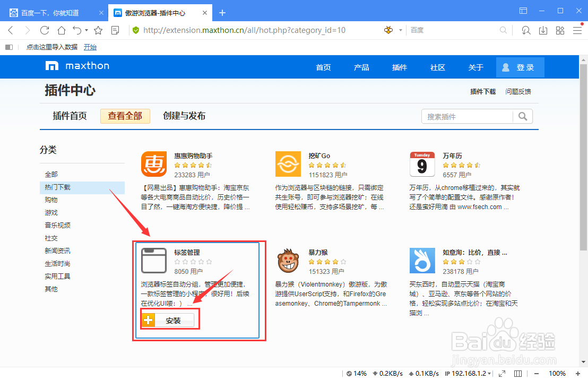Switch to the 百度一下，你就知道 tab

point(50,13)
